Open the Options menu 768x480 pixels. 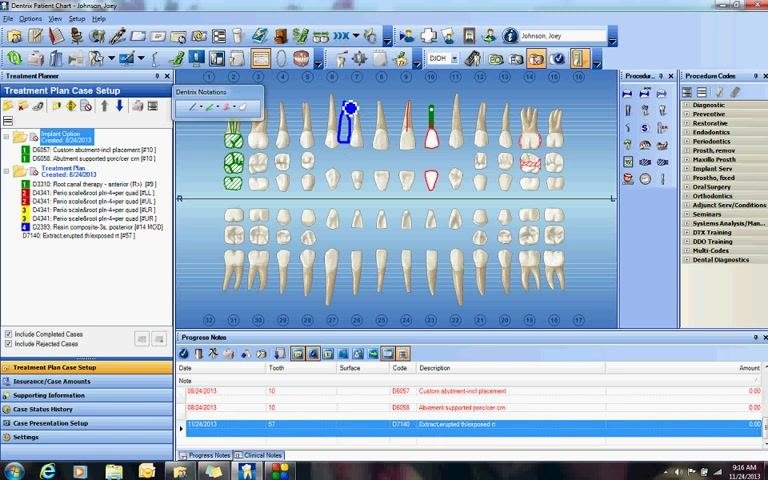click(30, 19)
